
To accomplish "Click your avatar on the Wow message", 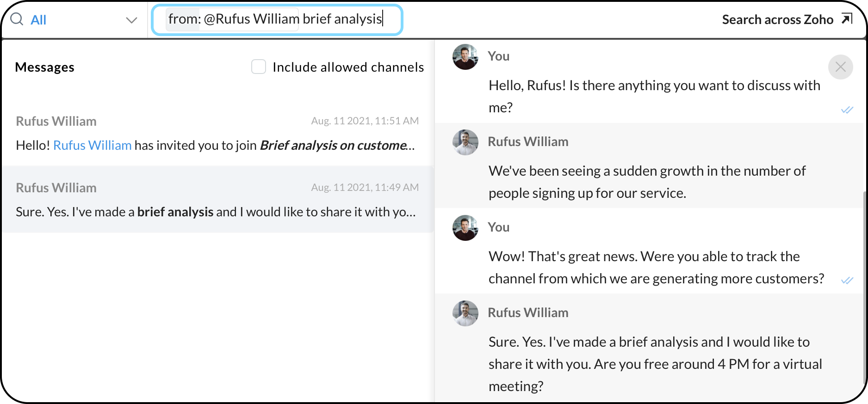I will point(465,228).
